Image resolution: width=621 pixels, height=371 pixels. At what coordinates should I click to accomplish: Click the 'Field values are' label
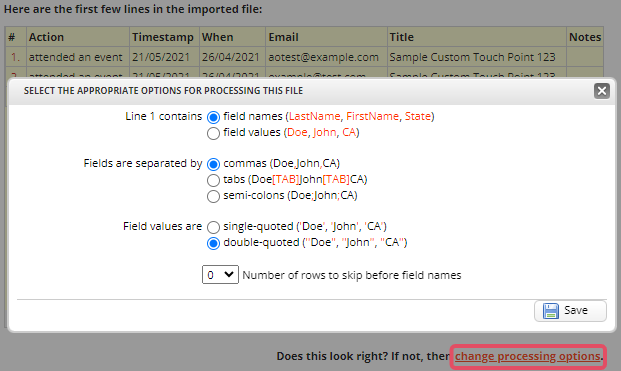162,226
